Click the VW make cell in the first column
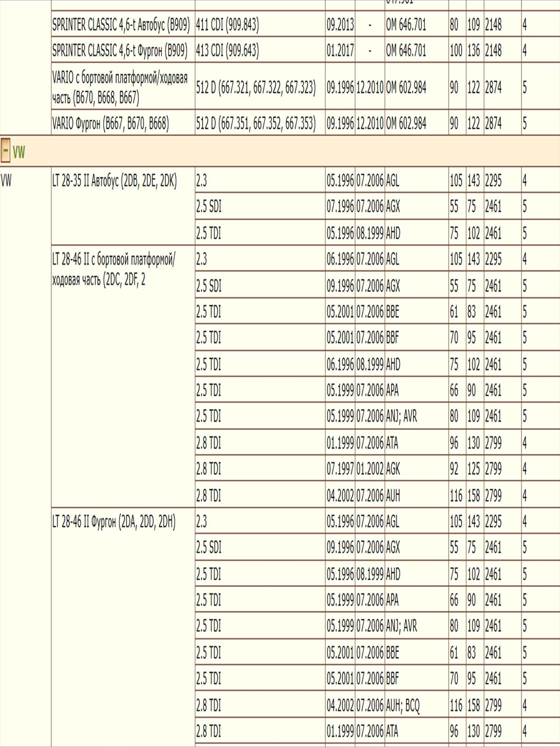 (x=6, y=181)
